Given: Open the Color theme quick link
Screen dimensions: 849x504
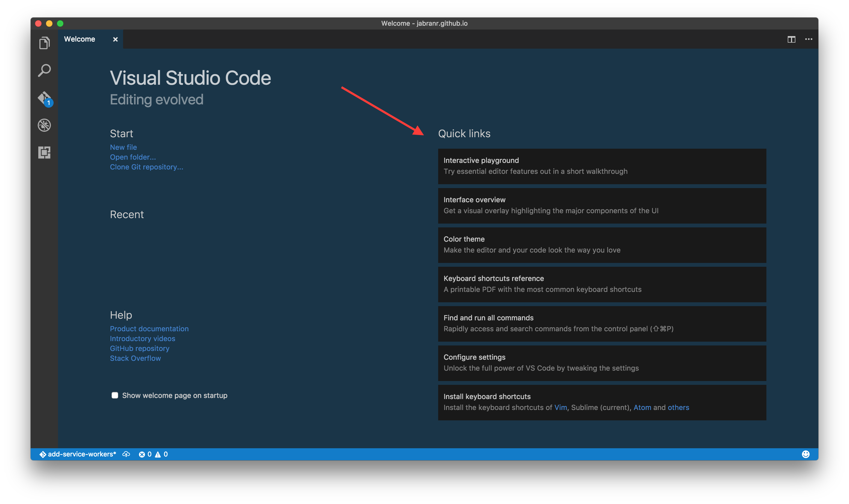Looking at the screenshot, I should (x=602, y=245).
